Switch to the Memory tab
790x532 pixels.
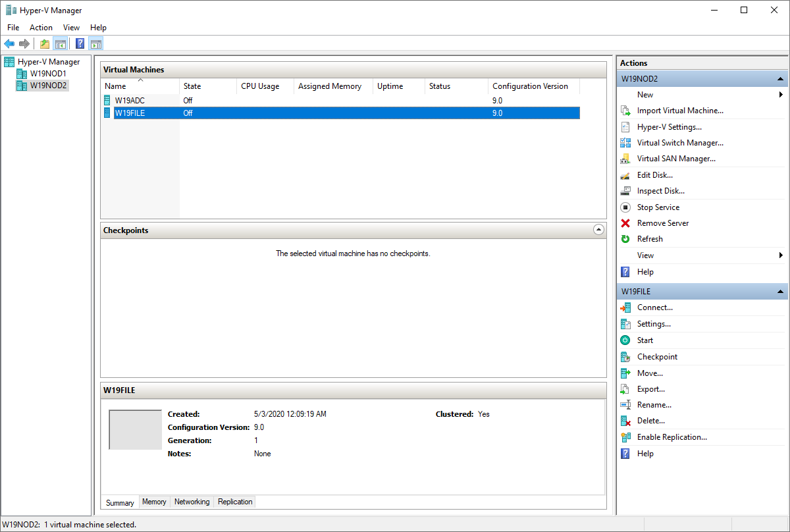coord(154,502)
